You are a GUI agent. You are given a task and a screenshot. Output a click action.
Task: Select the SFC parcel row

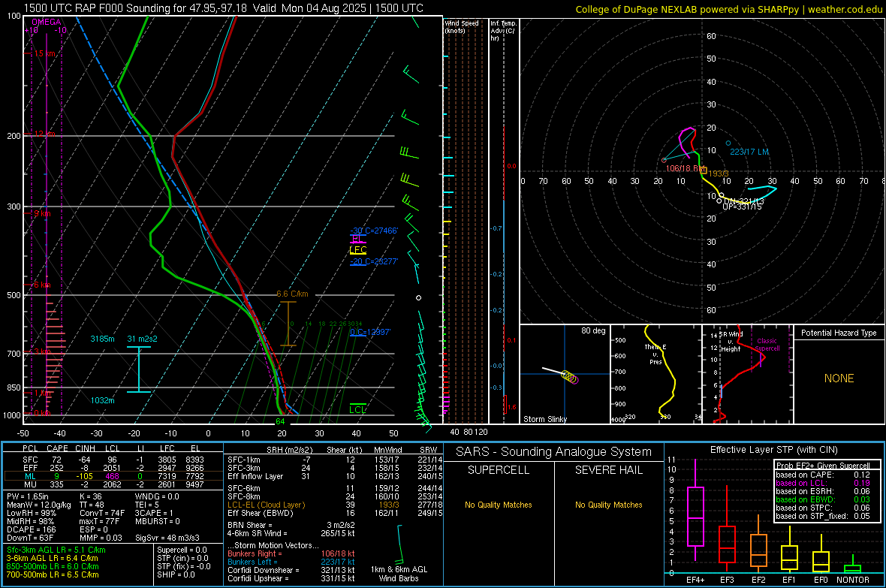113,460
